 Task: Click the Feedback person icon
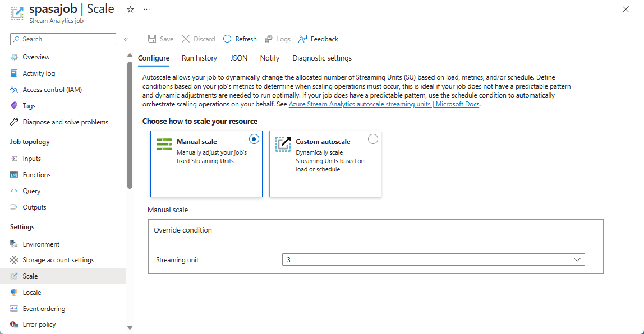pos(303,39)
